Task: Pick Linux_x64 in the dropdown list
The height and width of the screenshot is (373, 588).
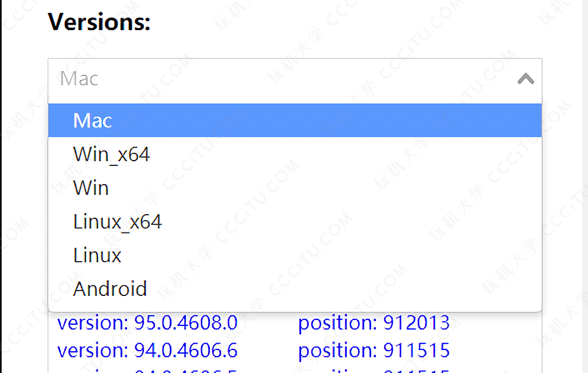Action: click(118, 221)
